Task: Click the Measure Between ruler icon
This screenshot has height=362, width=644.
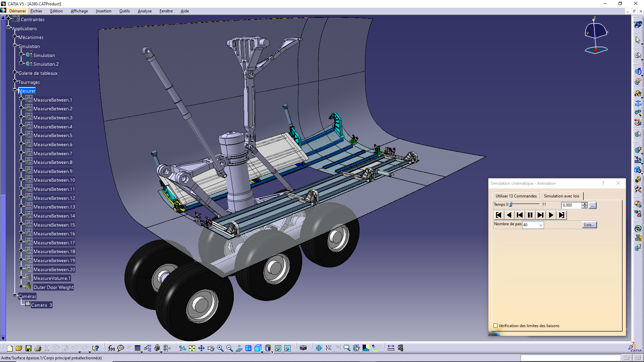Action: point(391,348)
